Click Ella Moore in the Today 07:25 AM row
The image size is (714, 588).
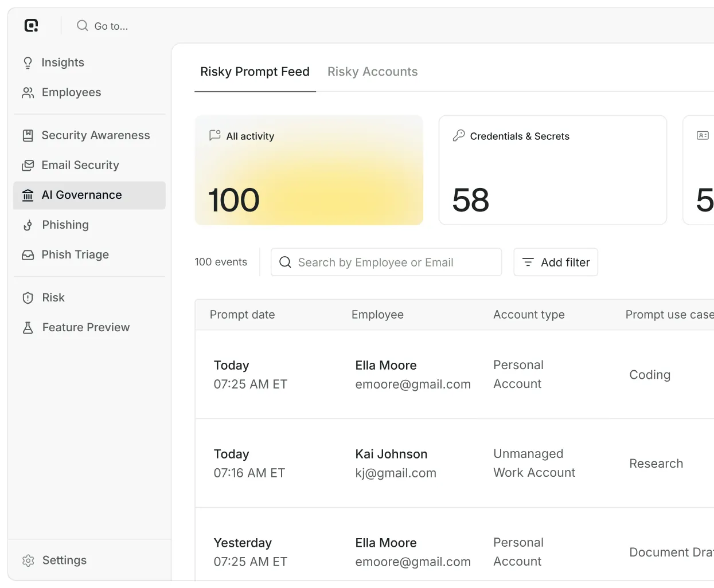[x=386, y=365]
